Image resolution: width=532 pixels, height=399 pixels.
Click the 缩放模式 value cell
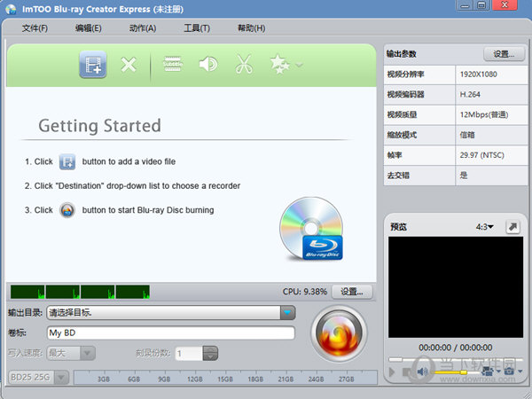(x=491, y=135)
